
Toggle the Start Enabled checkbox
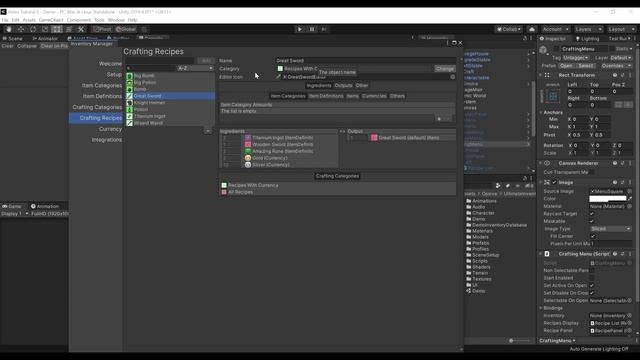[591, 278]
